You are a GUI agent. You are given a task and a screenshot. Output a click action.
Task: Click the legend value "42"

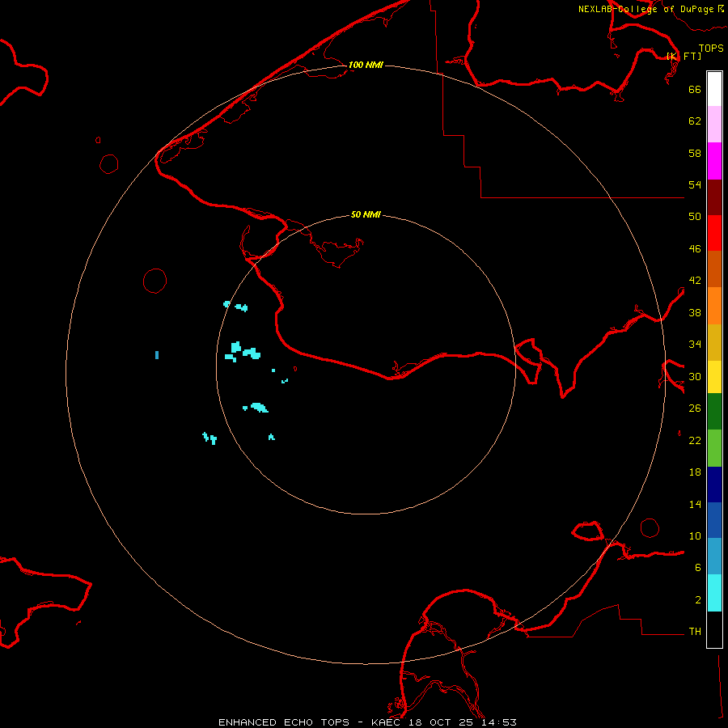tap(695, 281)
